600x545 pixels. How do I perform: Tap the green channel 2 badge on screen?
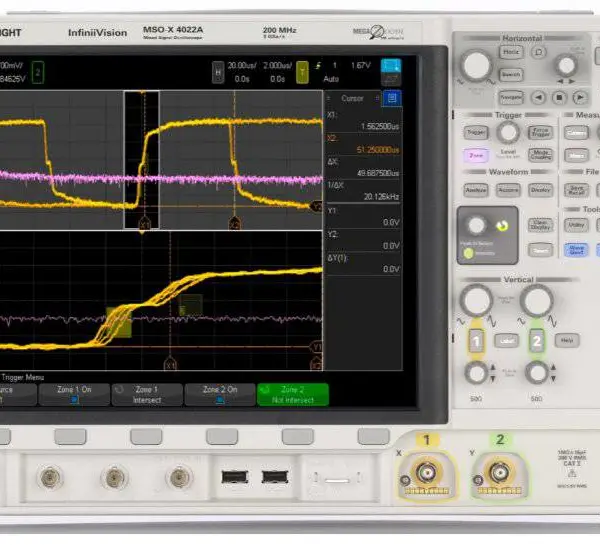[x=38, y=72]
